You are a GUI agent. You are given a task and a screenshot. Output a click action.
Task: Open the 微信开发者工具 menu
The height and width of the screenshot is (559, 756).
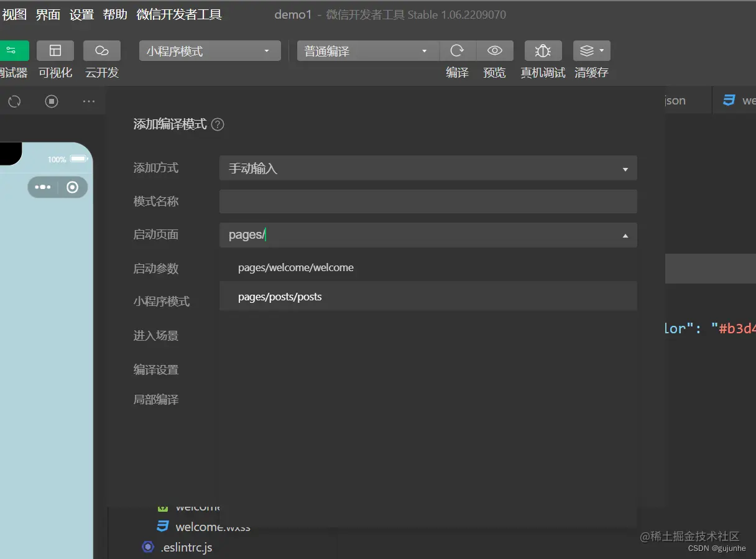point(179,14)
